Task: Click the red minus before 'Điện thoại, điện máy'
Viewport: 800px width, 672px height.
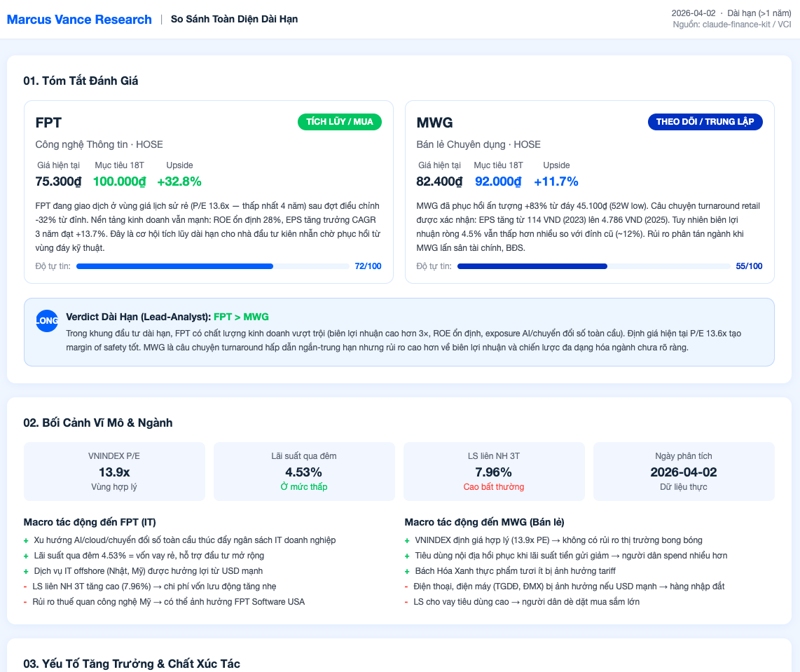Action: [406, 587]
